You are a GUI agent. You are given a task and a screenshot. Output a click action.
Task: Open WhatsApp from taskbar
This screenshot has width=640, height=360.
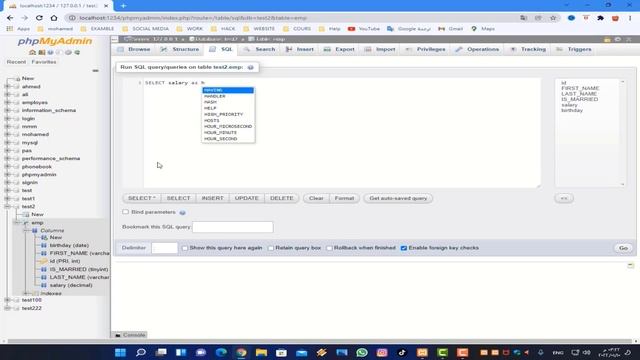tap(362, 352)
